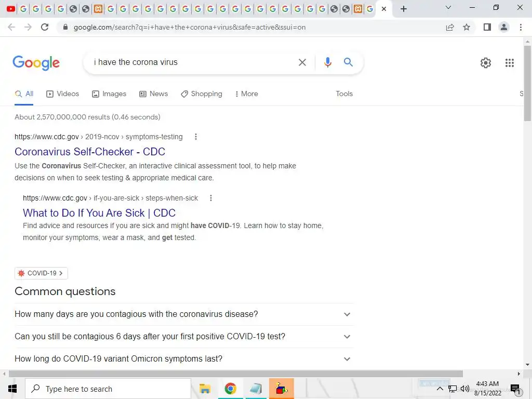
Task: Click the taskbar Type here to search box
Action: [x=108, y=389]
